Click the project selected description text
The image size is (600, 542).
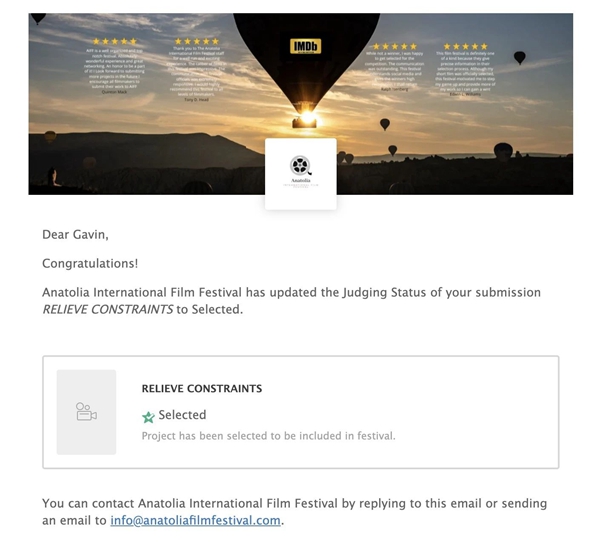pos(269,435)
